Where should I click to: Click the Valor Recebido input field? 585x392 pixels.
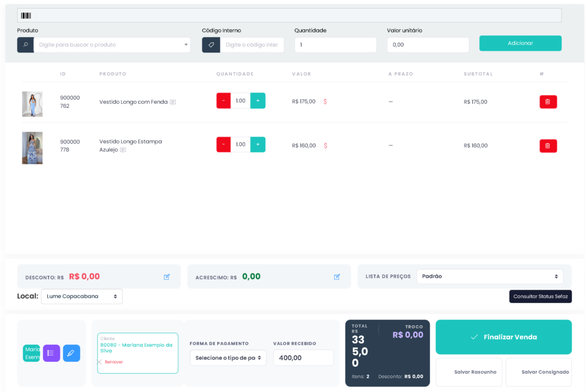pyautogui.click(x=303, y=358)
